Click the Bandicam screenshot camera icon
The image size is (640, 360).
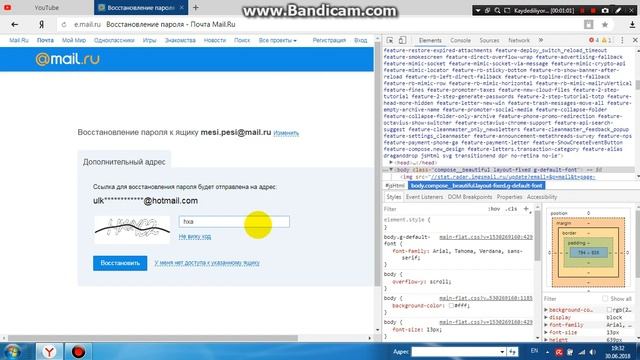[x=605, y=10]
